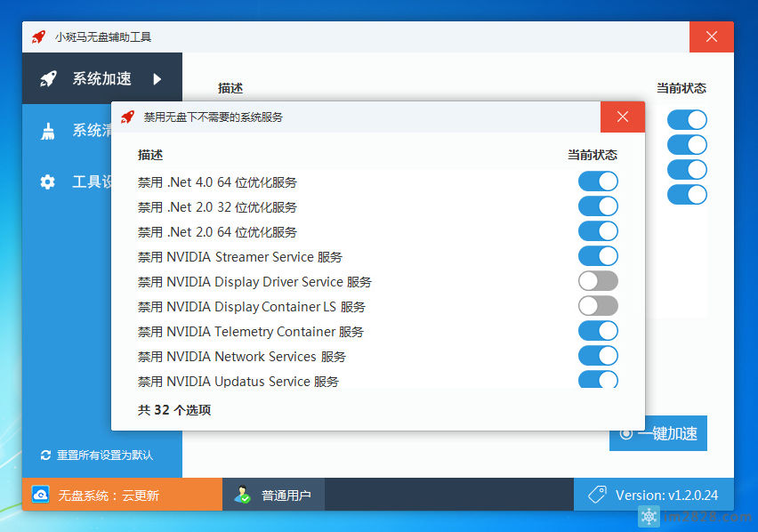Image resolution: width=758 pixels, height=532 pixels.
Task: Click the rocket logo in the main title bar
Action: pyautogui.click(x=39, y=36)
